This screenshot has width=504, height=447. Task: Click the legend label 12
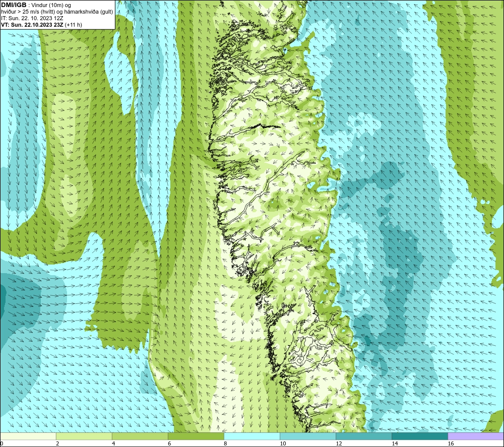(x=339, y=443)
